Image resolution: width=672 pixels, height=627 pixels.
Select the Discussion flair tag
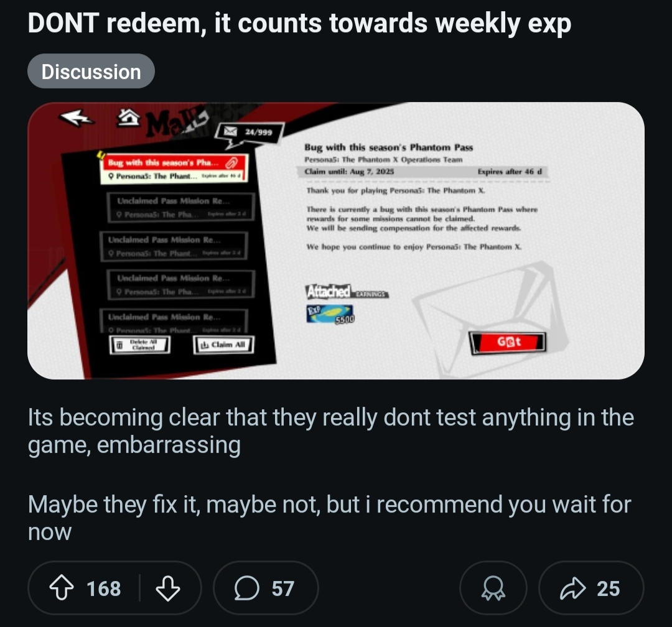[x=91, y=71]
